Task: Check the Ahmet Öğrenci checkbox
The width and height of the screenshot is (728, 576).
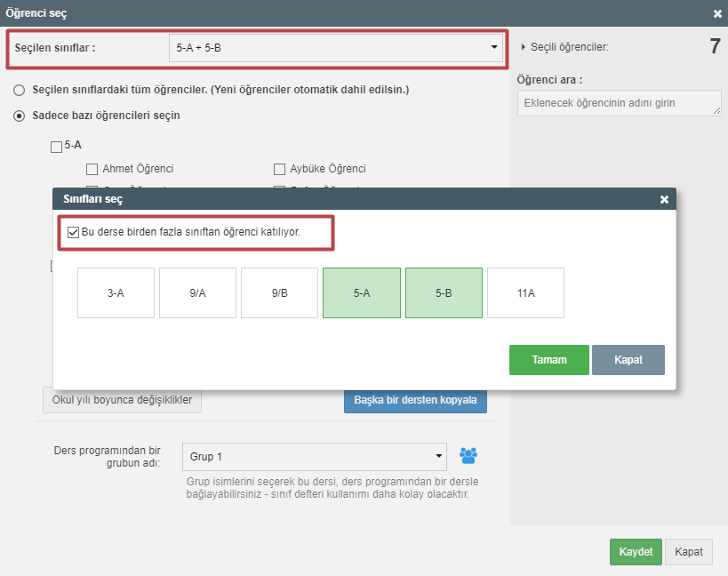Action: pyautogui.click(x=92, y=169)
